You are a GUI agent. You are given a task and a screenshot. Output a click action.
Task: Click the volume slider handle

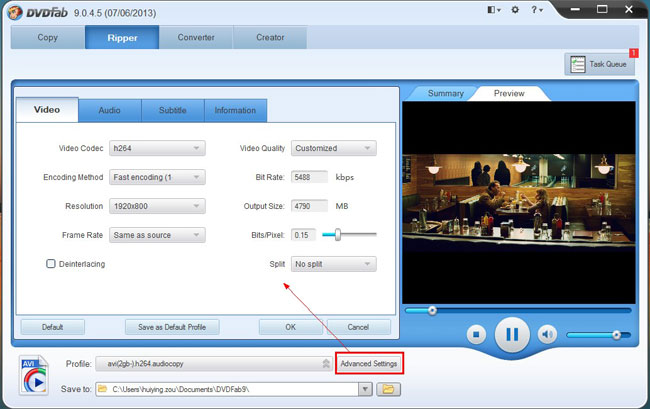click(616, 335)
